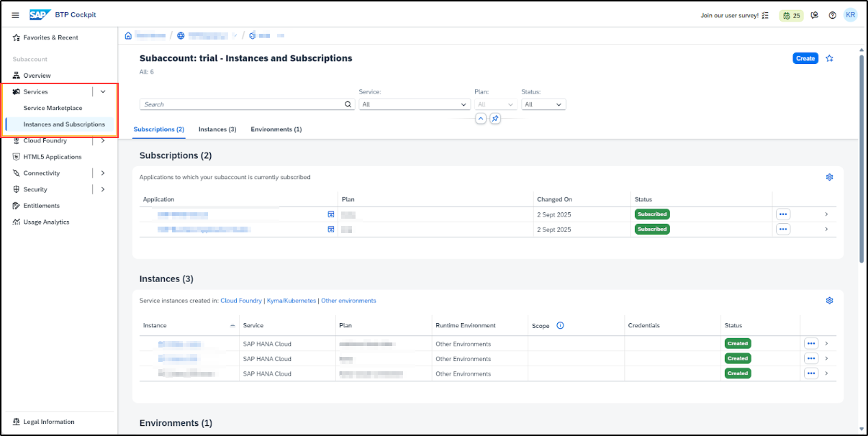Open the Status filter dropdown
The image size is (868, 436).
point(543,104)
